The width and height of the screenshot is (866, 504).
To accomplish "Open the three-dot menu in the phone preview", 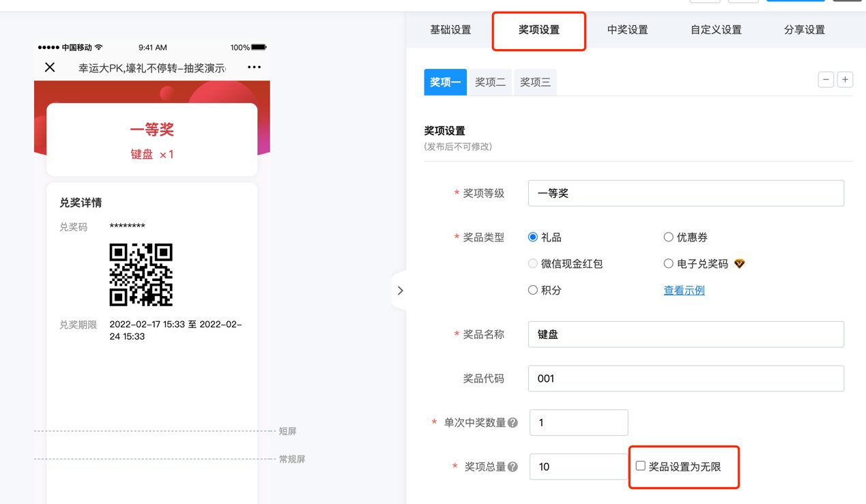I will click(x=255, y=68).
